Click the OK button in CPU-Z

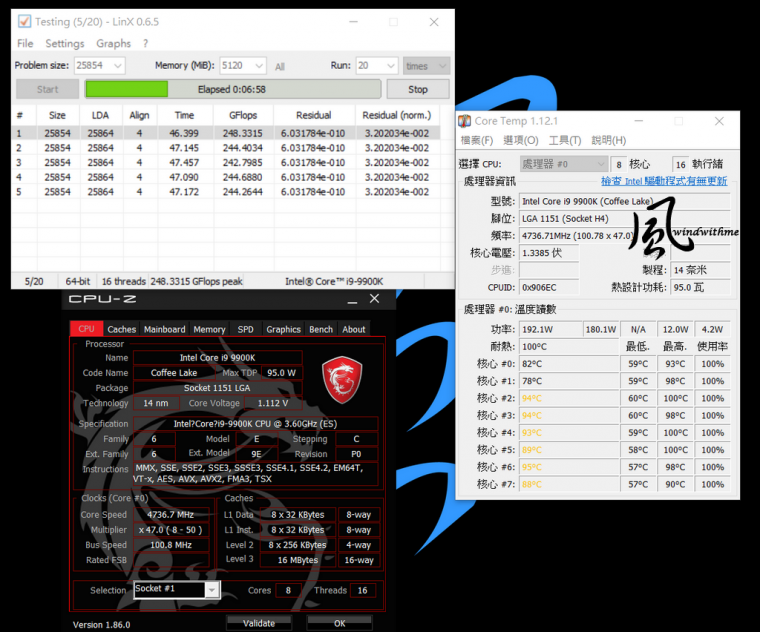pos(339,623)
